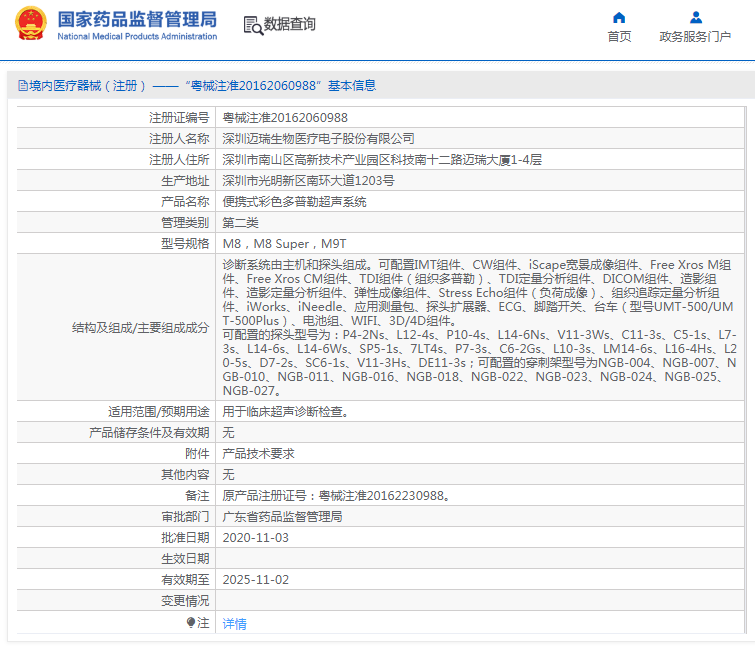Image resolution: width=755 pixels, height=647 pixels.
Task: Click the 注册证编号 row label
Action: tap(179, 117)
